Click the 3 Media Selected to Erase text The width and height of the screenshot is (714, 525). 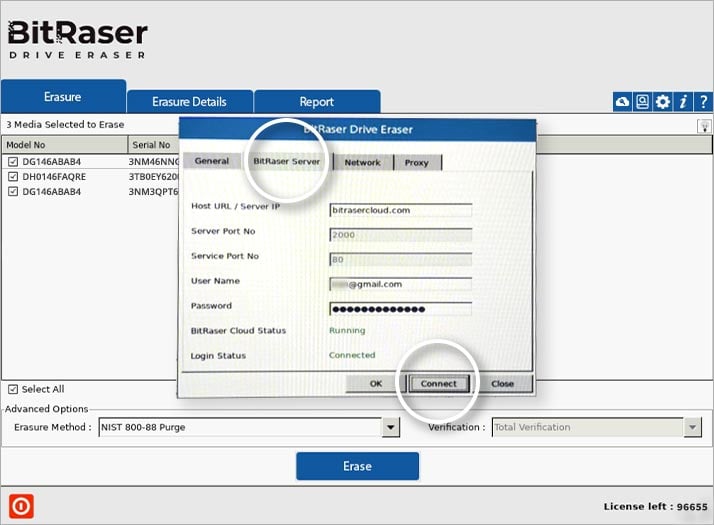tap(65, 124)
